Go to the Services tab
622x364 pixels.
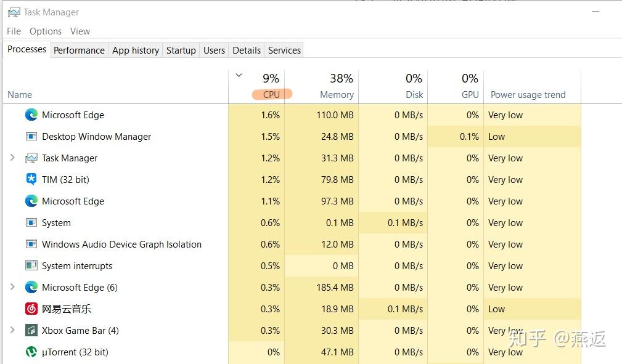(x=284, y=51)
